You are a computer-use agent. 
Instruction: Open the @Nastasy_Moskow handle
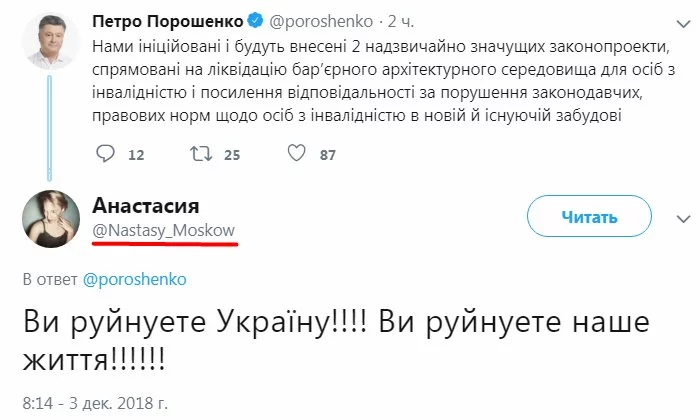point(163,230)
